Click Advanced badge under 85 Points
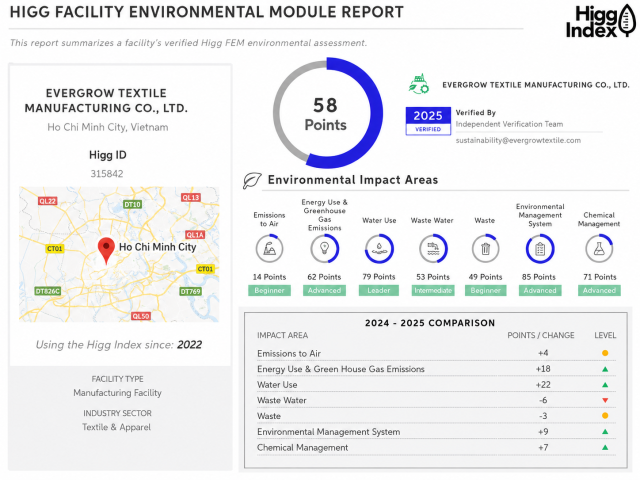The width and height of the screenshot is (640, 480). pos(540,290)
